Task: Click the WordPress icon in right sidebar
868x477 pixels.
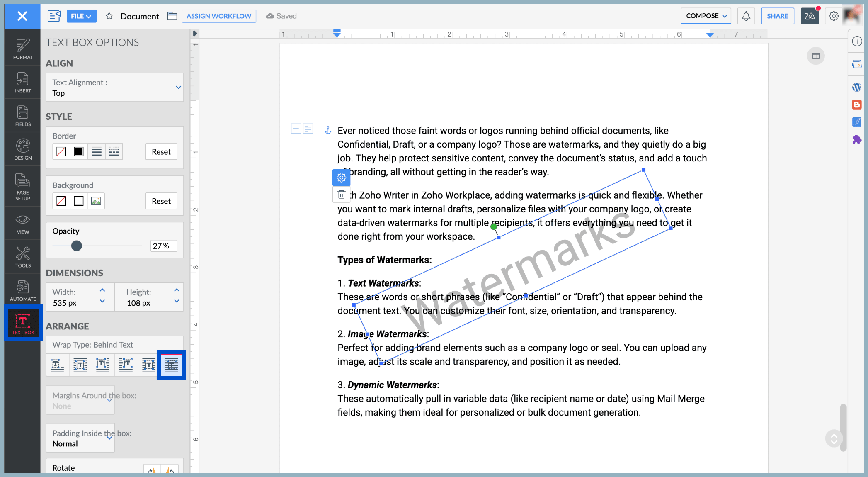Action: 857,87
